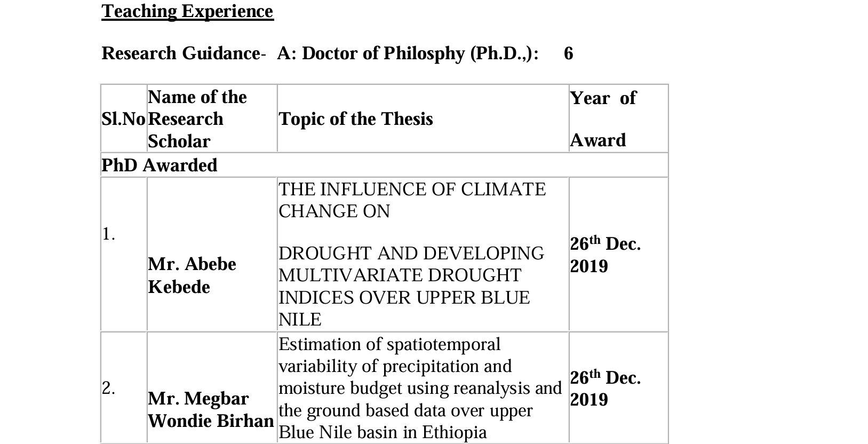Click 'moisture budget using reanalysis and' line
Screen dimensions: 868x444
click(420, 388)
